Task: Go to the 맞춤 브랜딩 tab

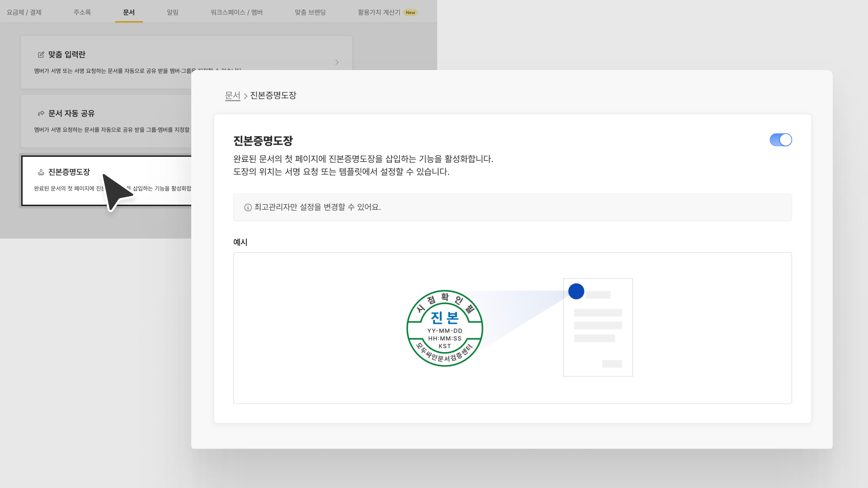Action: coord(310,12)
